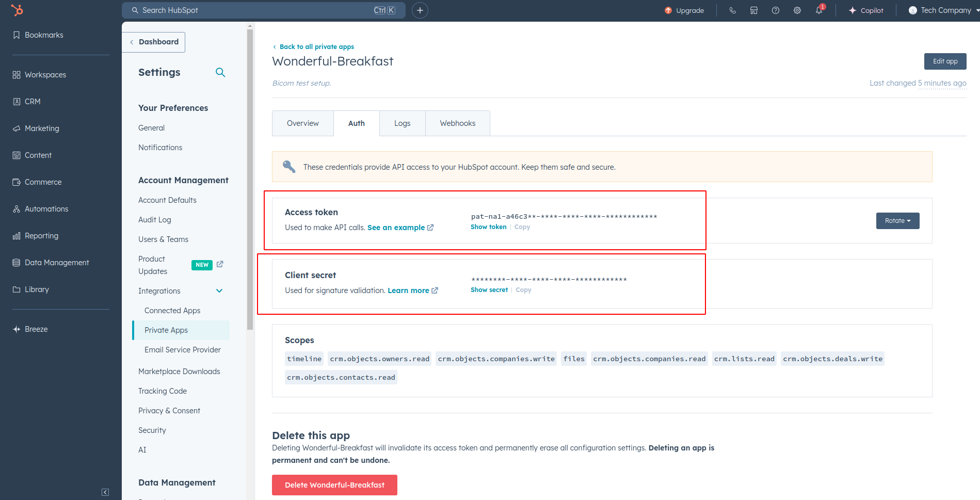980x500 pixels.
Task: Open Marketplace Downloads
Action: [x=179, y=372]
